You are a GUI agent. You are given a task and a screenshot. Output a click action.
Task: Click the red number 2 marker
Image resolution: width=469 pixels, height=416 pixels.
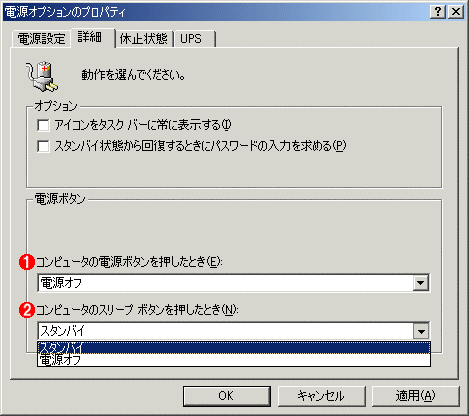(27, 310)
